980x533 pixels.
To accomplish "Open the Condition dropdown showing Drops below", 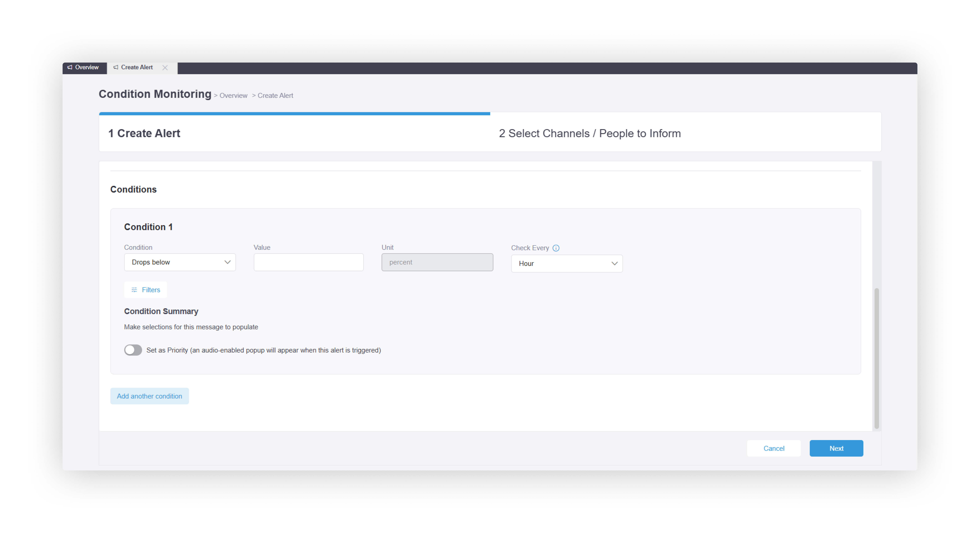I will click(180, 262).
